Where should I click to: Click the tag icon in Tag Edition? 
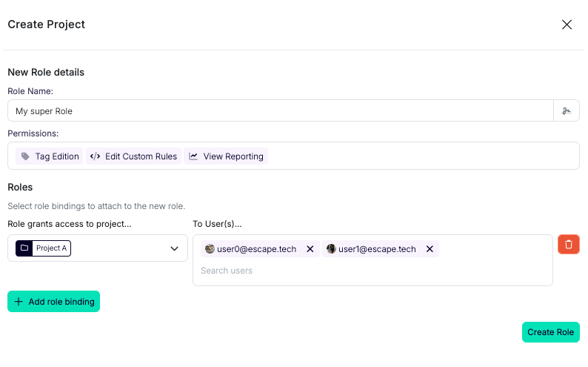coord(26,156)
